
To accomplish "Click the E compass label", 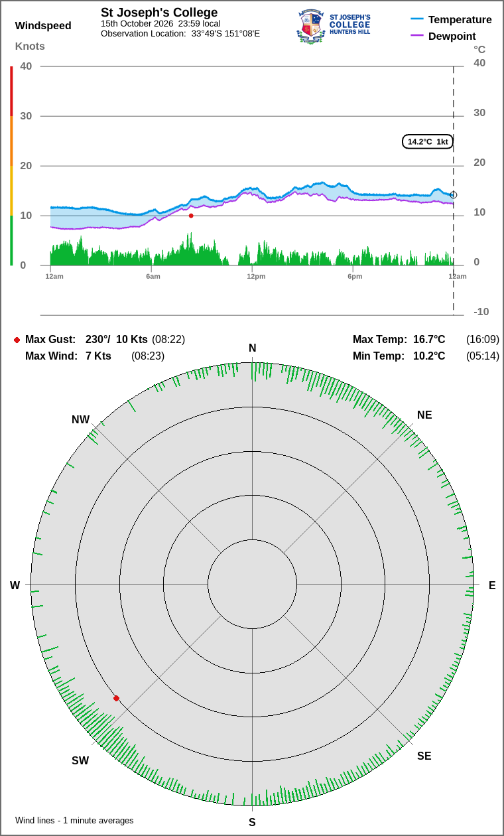I will [492, 585].
